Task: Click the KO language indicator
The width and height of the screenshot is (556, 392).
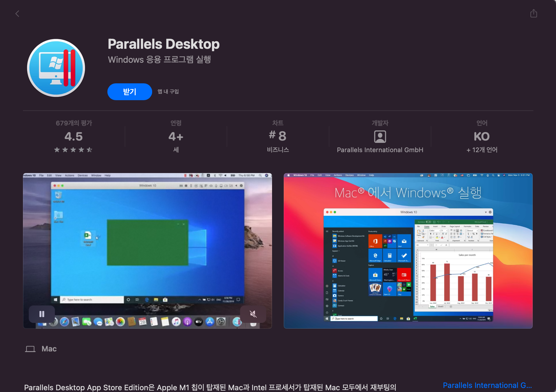Action: tap(482, 136)
